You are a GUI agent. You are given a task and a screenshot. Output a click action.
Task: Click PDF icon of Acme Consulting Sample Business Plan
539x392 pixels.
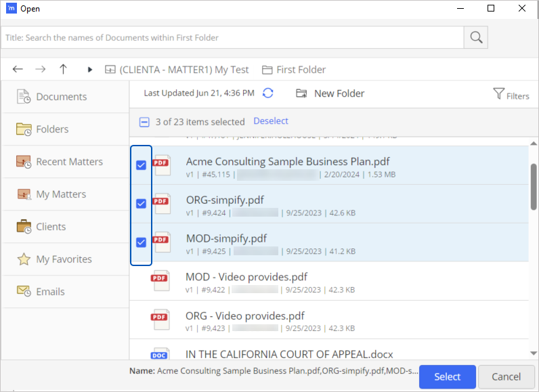coord(162,165)
